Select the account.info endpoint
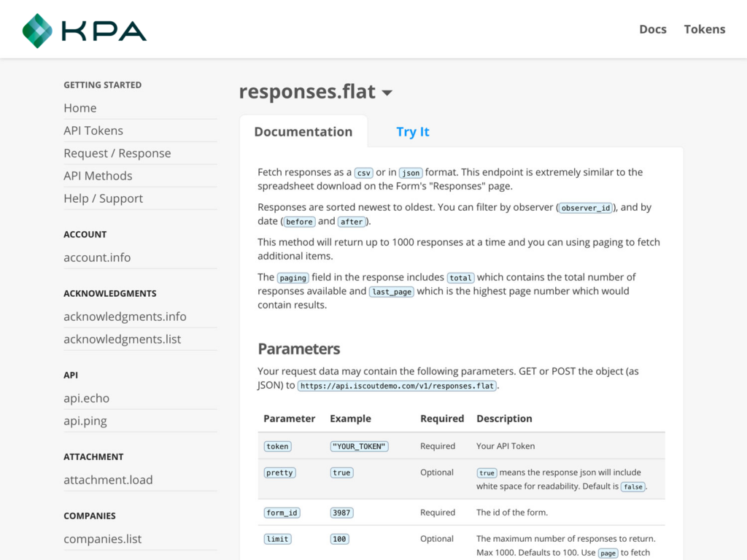This screenshot has width=747, height=560. pos(97,257)
